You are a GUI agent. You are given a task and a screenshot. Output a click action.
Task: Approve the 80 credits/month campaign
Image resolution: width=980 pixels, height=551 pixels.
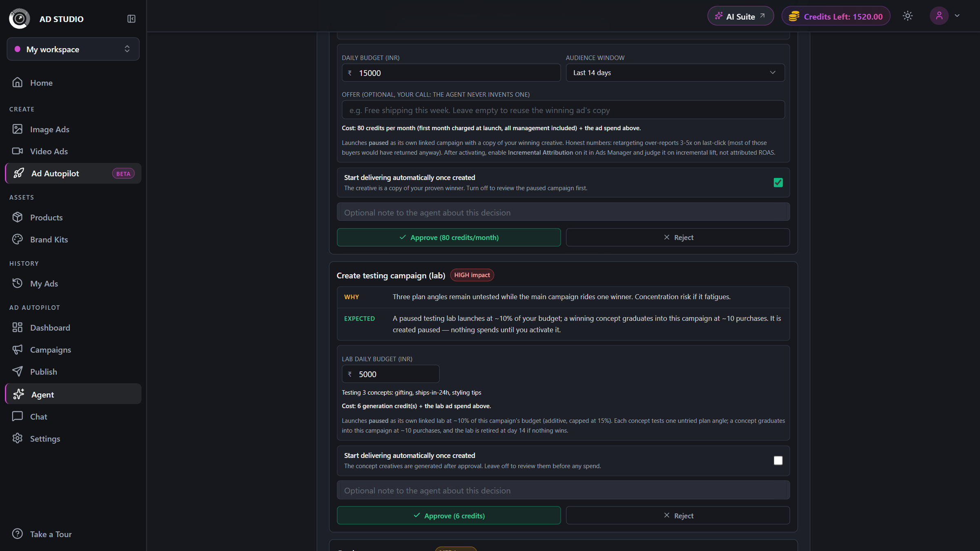click(x=449, y=237)
